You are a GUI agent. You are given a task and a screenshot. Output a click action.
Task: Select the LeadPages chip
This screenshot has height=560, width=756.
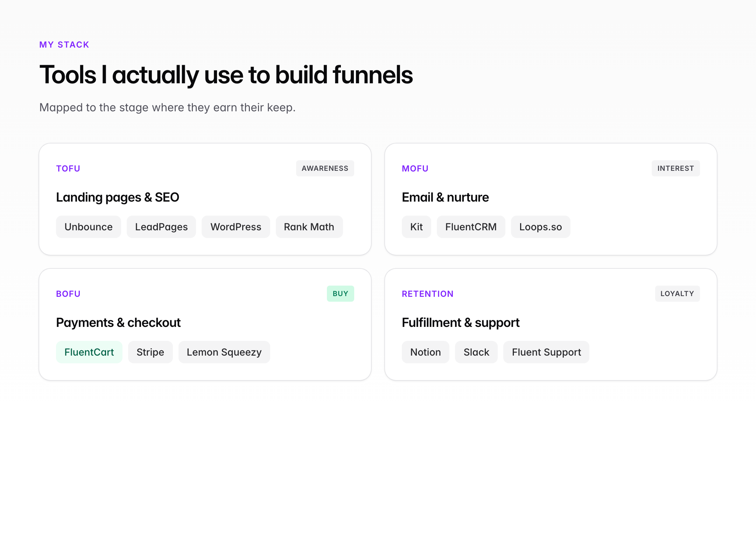coord(161,227)
